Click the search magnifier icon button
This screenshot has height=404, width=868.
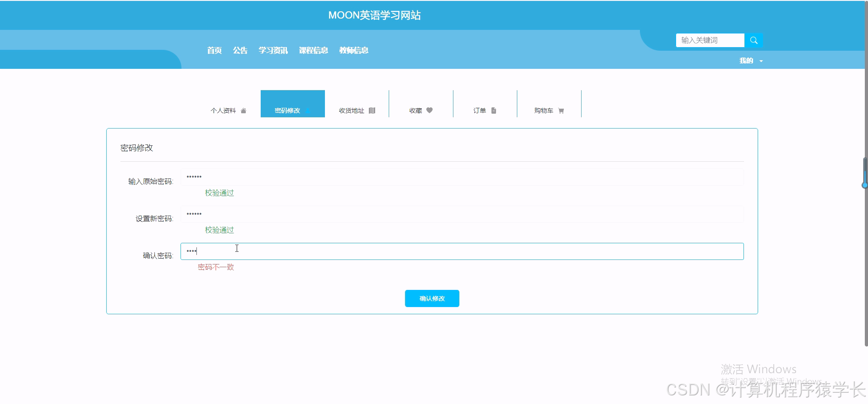(754, 40)
